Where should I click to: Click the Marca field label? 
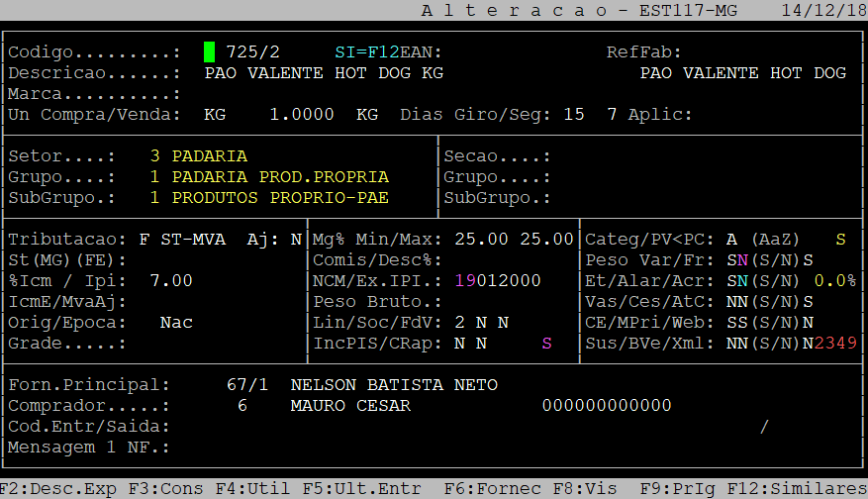[x=94, y=94]
